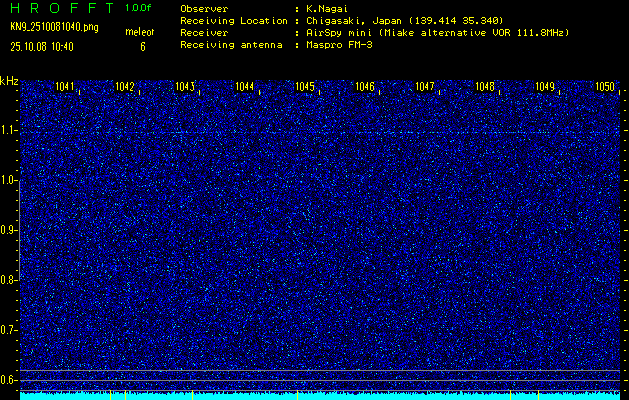Select the KN9_2510081040.png filename text

(x=53, y=27)
